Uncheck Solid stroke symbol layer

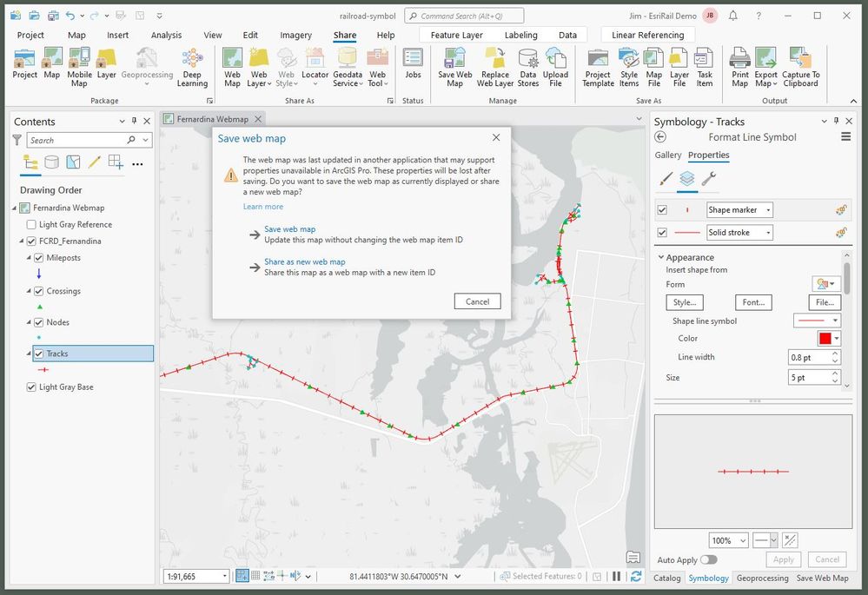(x=662, y=233)
